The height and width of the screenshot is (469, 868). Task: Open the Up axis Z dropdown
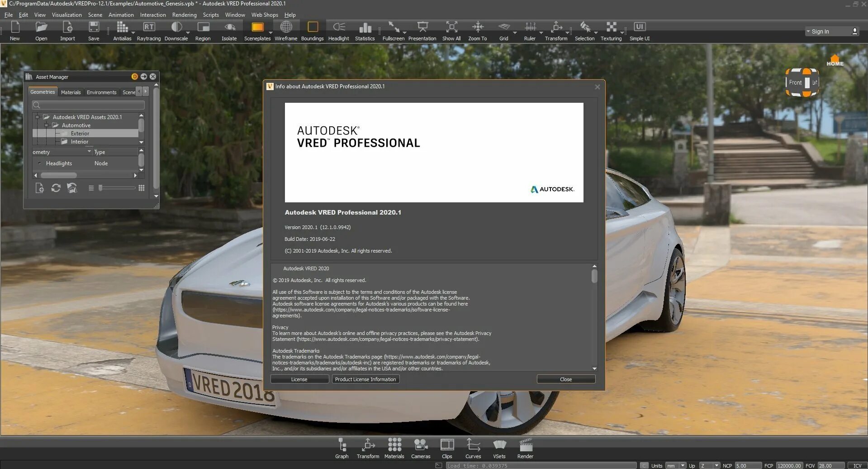tap(709, 465)
